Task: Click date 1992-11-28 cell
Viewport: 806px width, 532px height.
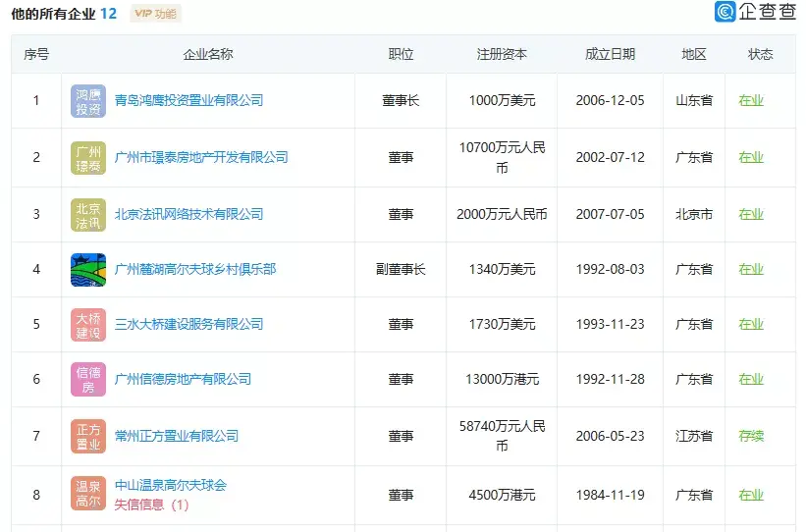Action: pos(611,379)
